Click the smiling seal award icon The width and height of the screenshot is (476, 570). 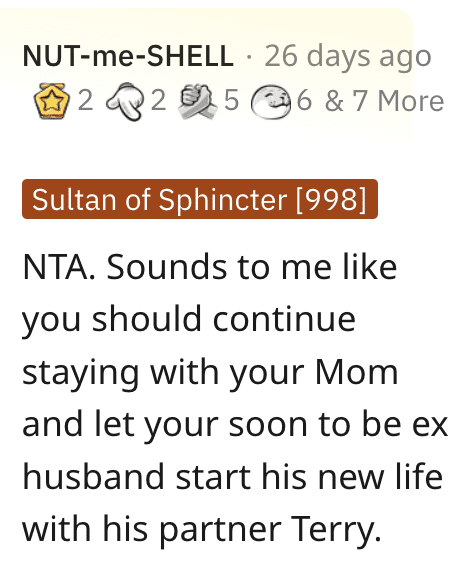pos(271,101)
